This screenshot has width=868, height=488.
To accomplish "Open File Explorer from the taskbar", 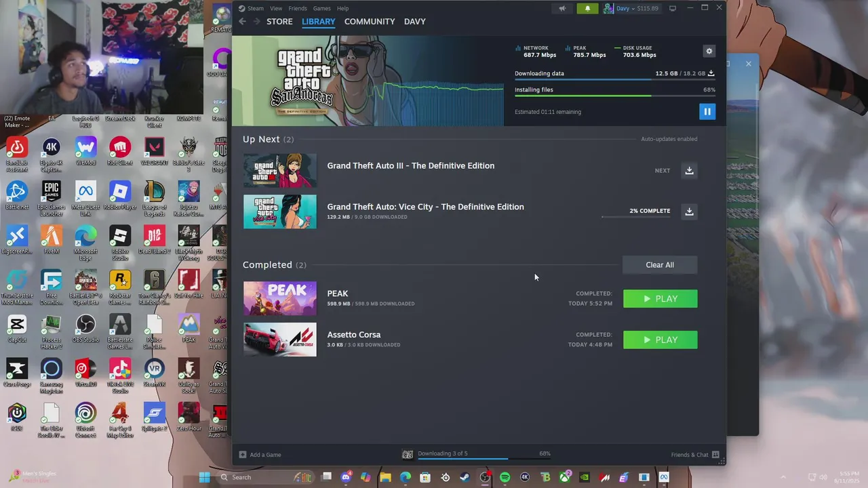I will [385, 477].
